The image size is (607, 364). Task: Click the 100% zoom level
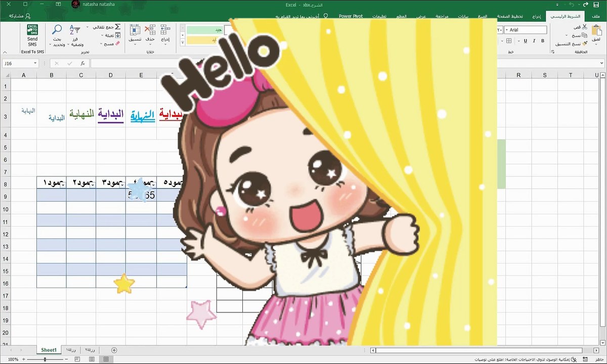click(13, 359)
